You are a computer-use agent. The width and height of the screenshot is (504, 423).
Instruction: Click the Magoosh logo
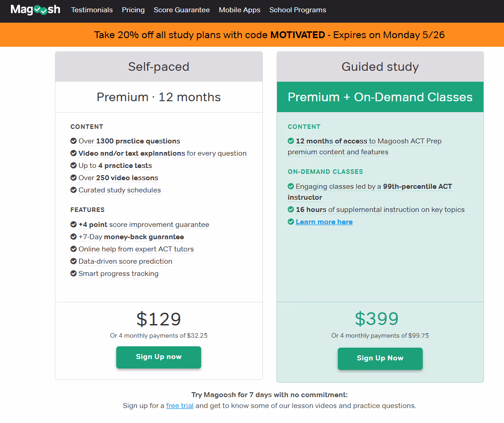point(35,10)
